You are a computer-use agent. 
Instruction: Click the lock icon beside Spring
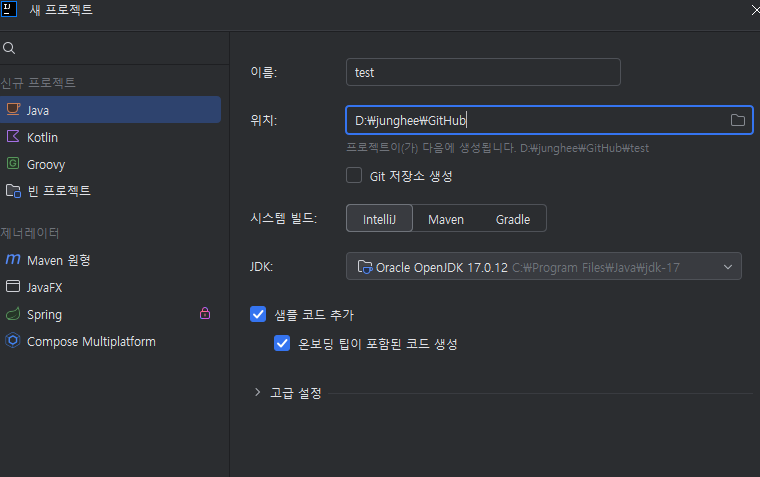point(205,313)
